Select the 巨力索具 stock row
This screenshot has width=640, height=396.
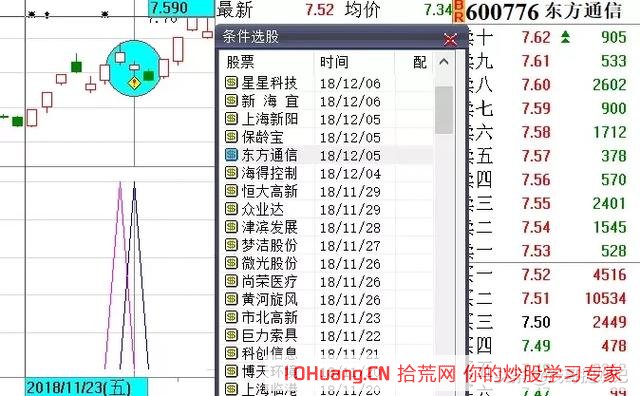click(327, 335)
